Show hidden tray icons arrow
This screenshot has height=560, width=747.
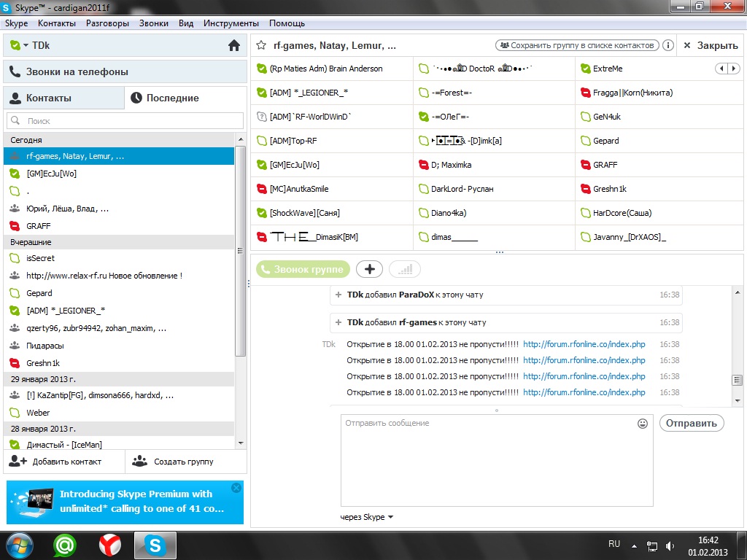[634, 546]
